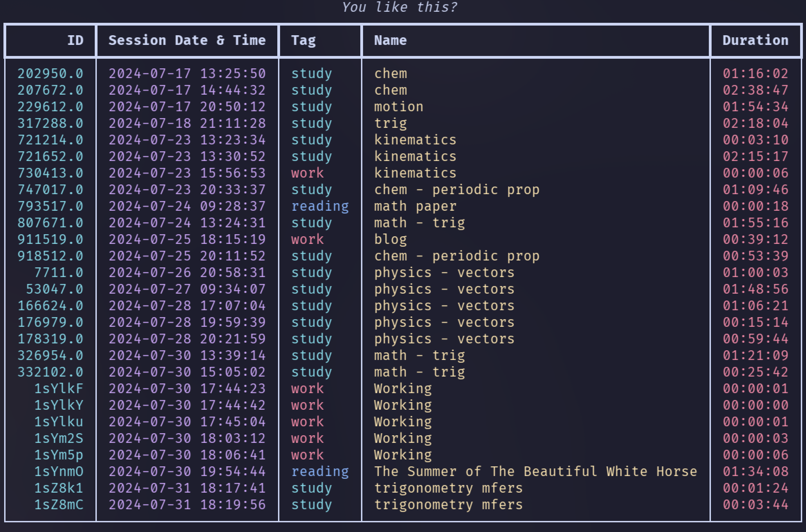Click the reading tag in row 793517.0
The height and width of the screenshot is (532, 806).
(320, 206)
